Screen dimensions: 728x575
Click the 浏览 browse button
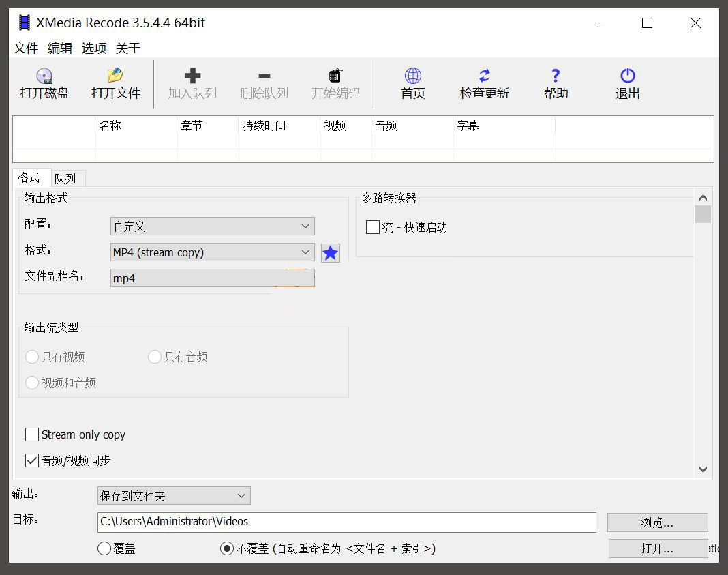pyautogui.click(x=656, y=522)
